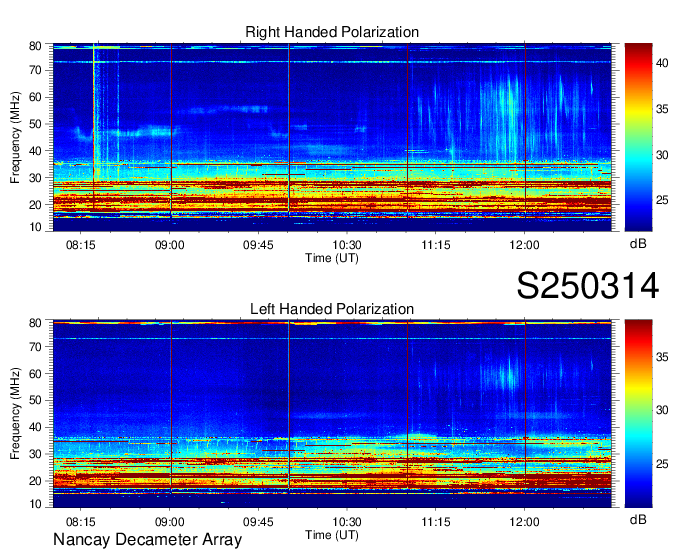This screenshot has width=680, height=552.
Task: Click the 11:15 tick under Right Handed plot
Action: coord(436,245)
